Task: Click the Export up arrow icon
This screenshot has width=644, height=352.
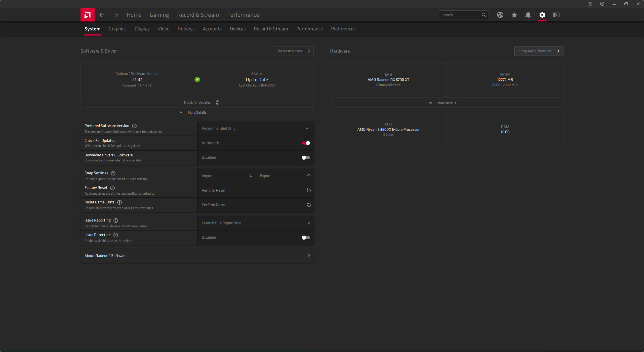Action: click(x=309, y=176)
